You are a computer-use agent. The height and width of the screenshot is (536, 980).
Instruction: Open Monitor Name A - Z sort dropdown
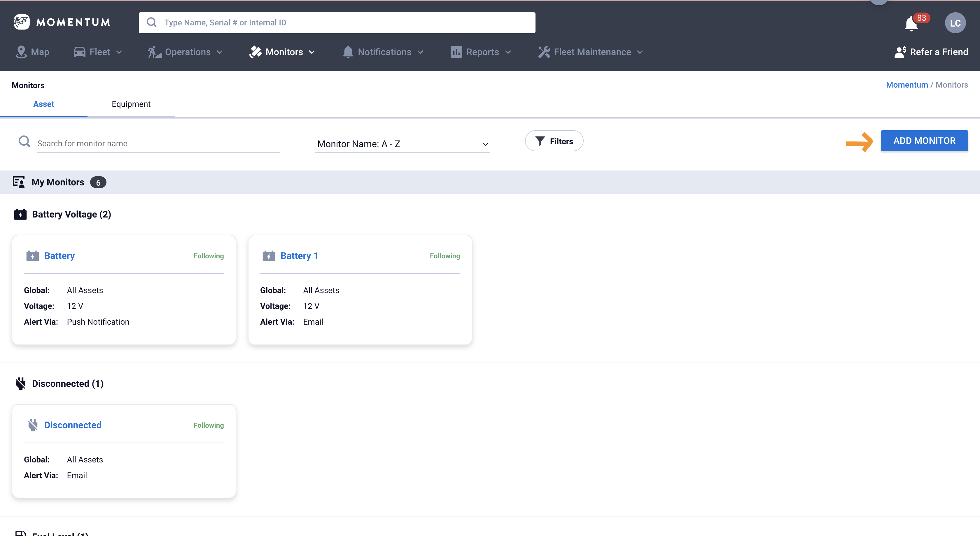click(x=402, y=144)
